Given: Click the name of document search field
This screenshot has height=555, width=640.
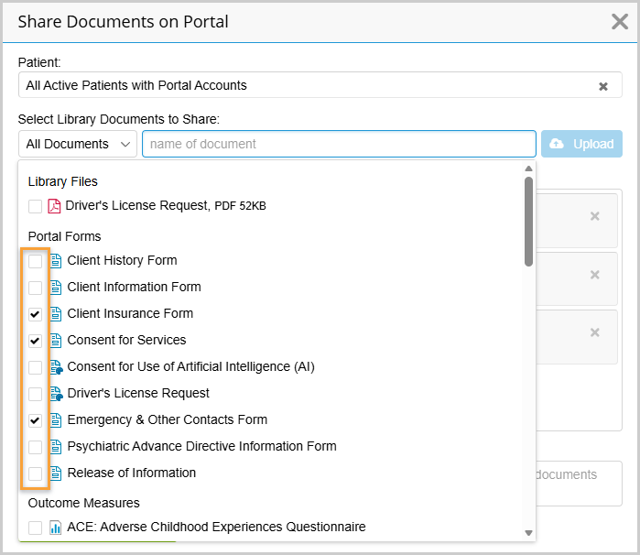Looking at the screenshot, I should click(338, 144).
